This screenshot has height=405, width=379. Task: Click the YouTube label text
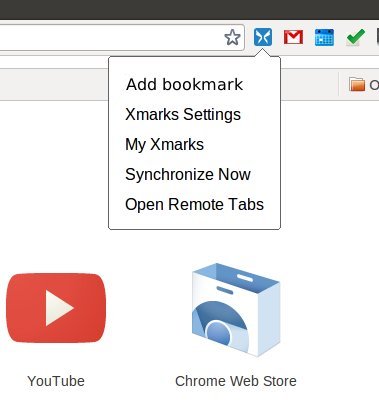pos(56,381)
